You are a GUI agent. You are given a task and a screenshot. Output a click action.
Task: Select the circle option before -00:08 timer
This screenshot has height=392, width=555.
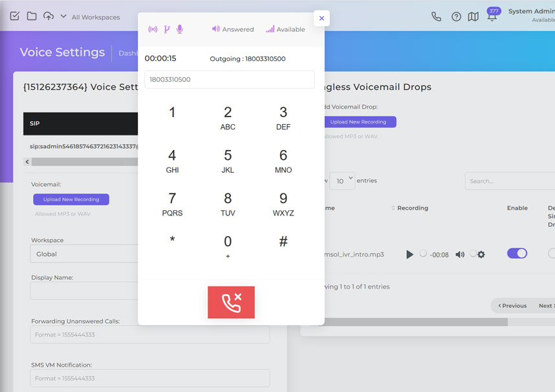pos(422,254)
